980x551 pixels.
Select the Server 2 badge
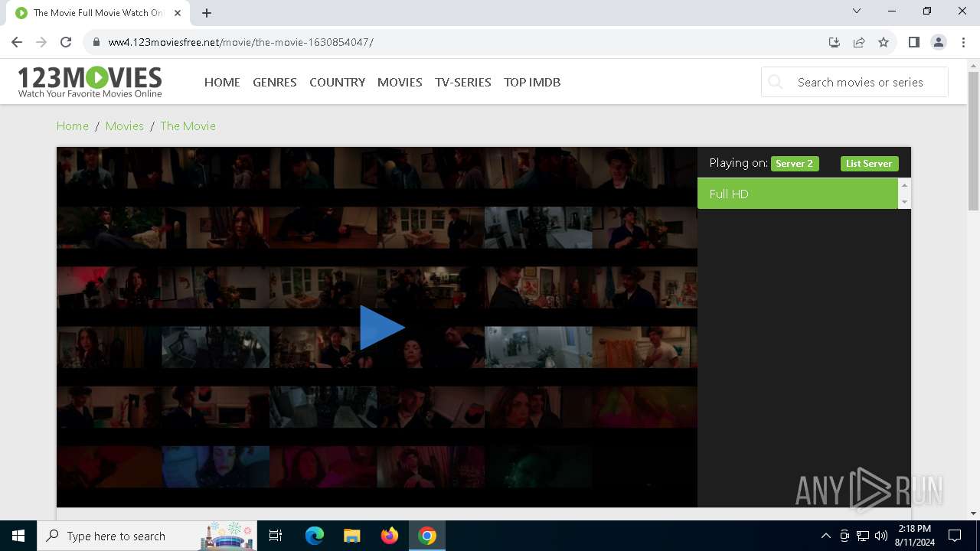tap(795, 163)
